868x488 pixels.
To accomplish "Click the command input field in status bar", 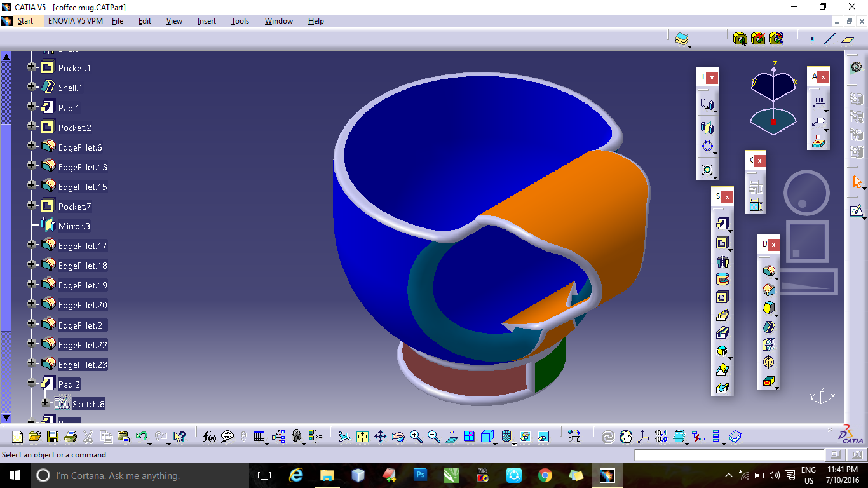I will pos(729,455).
